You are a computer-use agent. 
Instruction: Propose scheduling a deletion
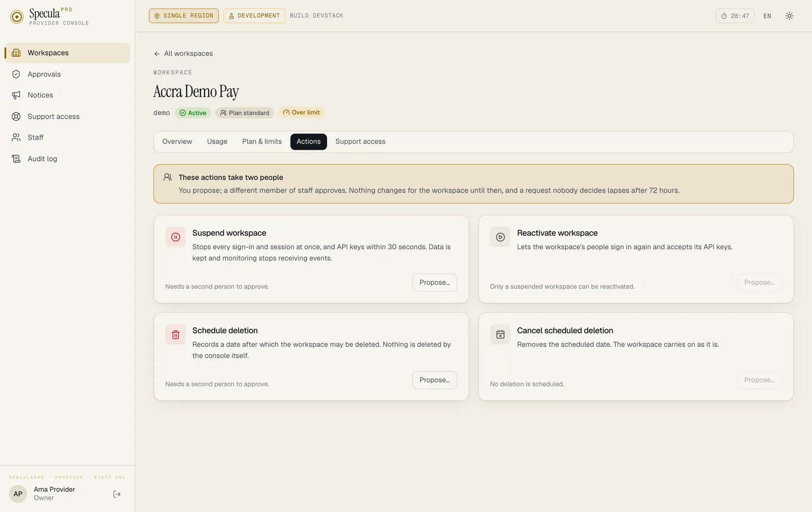(434, 380)
